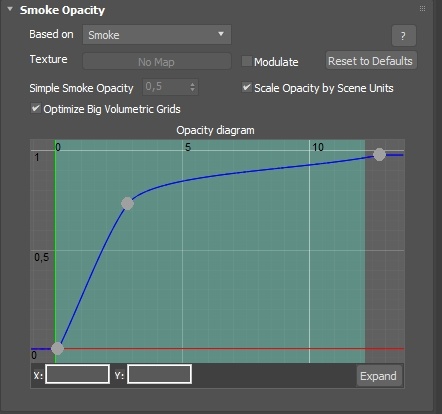Click the No Map texture slot
Image resolution: width=442 pixels, height=414 pixels.
(x=157, y=62)
